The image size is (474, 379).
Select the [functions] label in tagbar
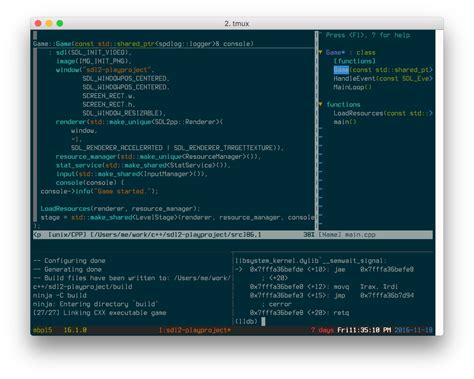[x=354, y=61]
